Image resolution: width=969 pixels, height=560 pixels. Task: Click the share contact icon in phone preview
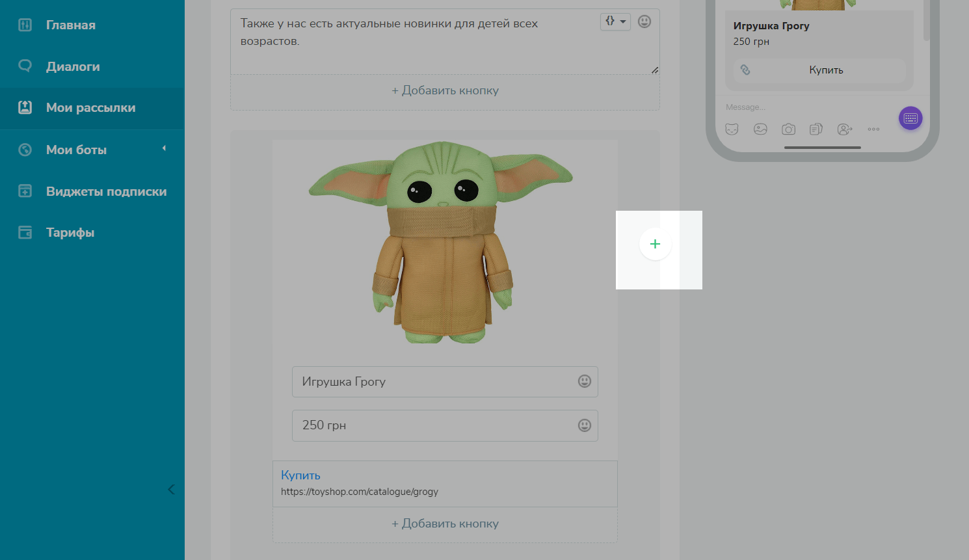point(844,129)
